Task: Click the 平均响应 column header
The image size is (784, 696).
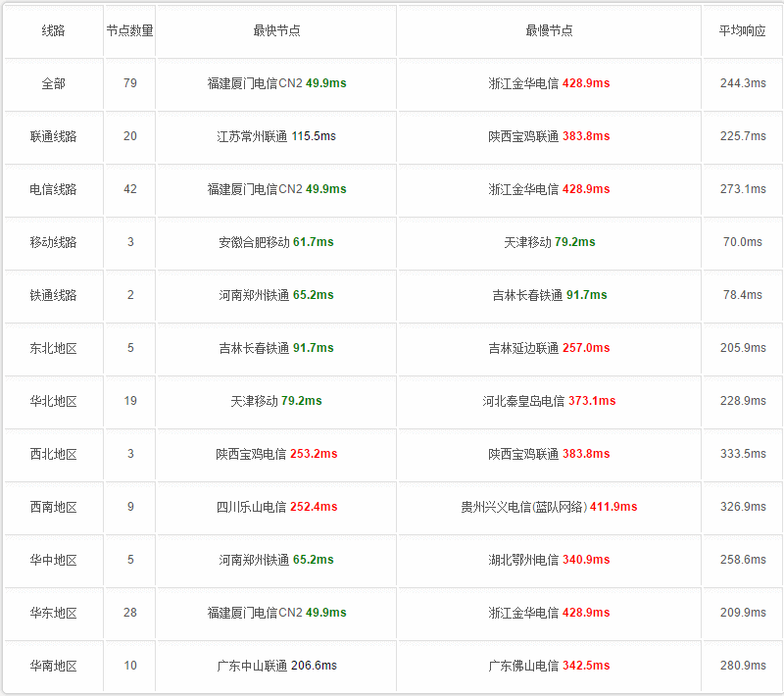Action: click(x=743, y=31)
